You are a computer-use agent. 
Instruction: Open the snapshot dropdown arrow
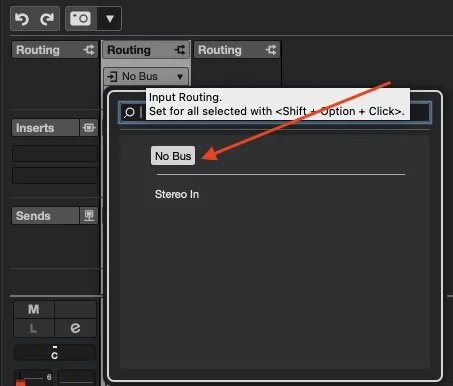click(110, 19)
